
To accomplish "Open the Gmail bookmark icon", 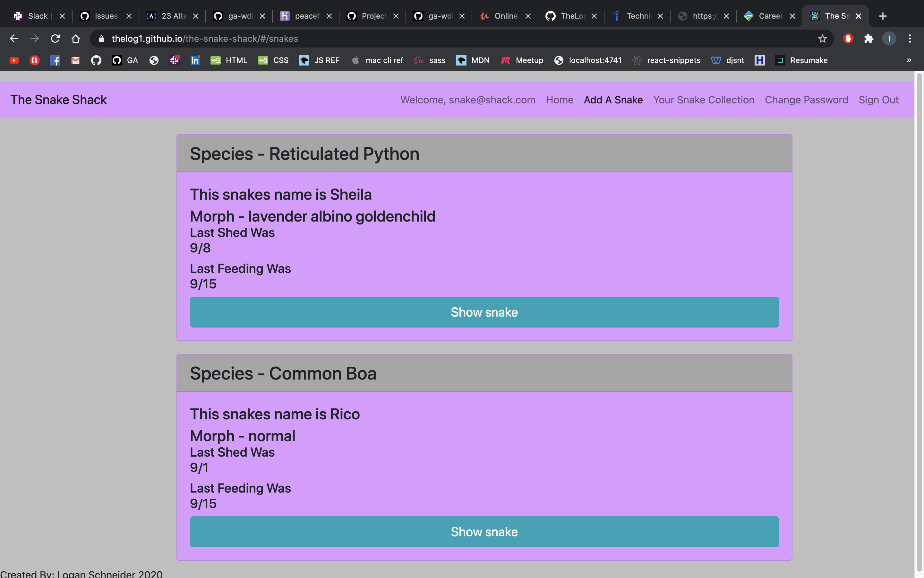I will [76, 60].
